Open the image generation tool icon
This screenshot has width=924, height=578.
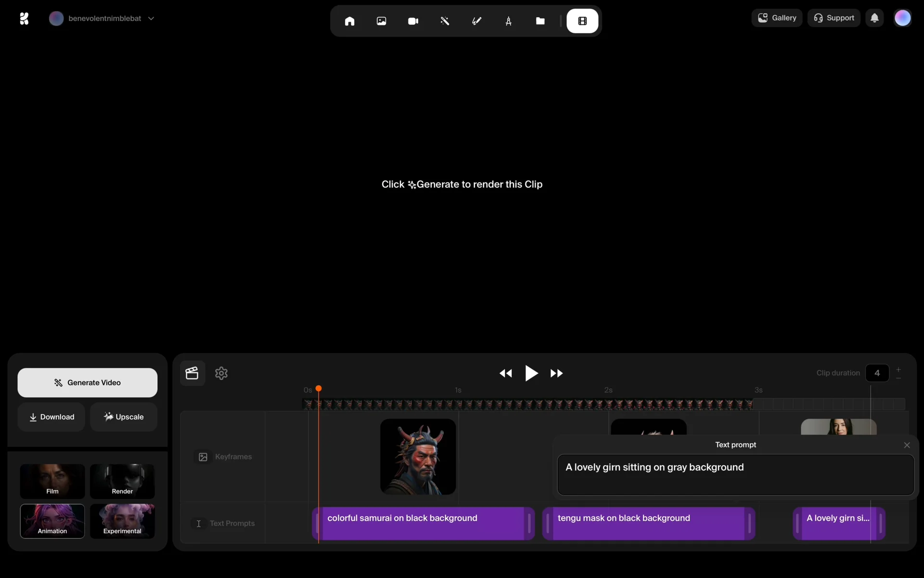tap(381, 21)
